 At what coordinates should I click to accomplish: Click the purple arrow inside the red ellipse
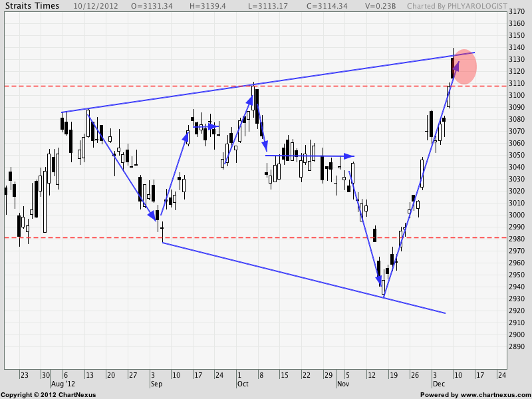click(x=456, y=66)
